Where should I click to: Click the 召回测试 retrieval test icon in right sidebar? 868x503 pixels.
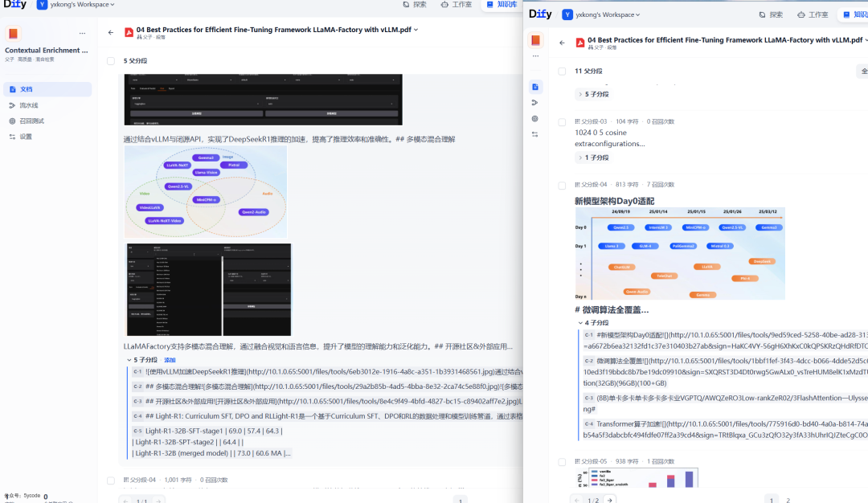(534, 118)
